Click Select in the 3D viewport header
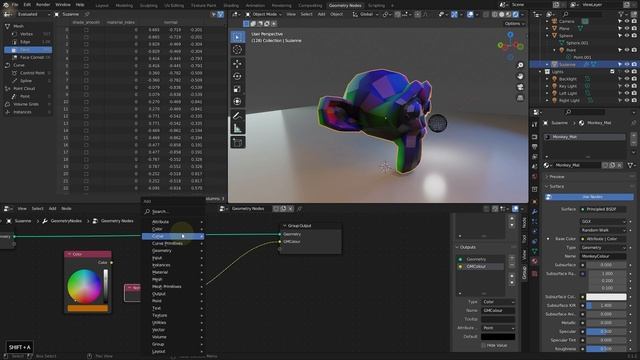The height and width of the screenshot is (360, 640). click(306, 14)
